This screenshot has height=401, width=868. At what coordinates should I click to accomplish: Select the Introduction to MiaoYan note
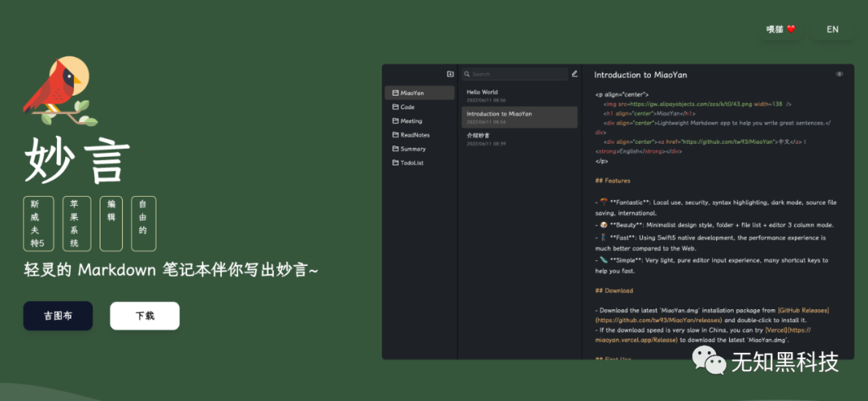click(x=519, y=117)
